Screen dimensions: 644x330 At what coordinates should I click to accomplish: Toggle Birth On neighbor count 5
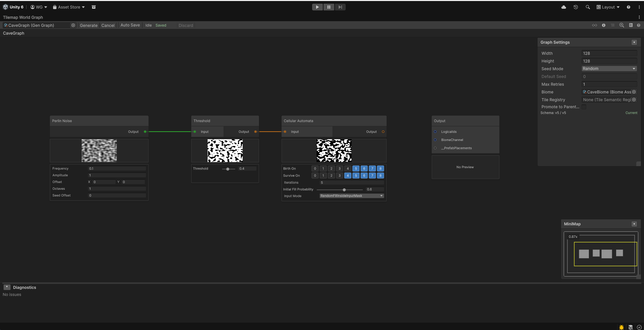pos(356,169)
